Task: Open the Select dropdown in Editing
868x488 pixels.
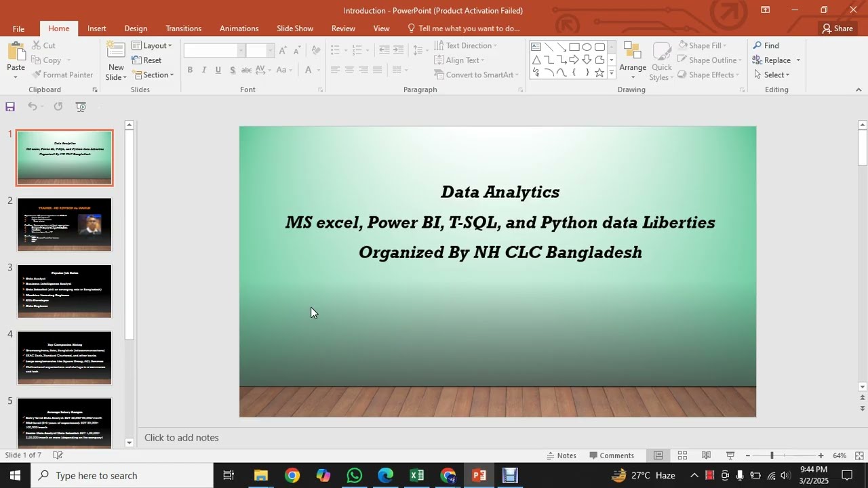Action: [771, 75]
